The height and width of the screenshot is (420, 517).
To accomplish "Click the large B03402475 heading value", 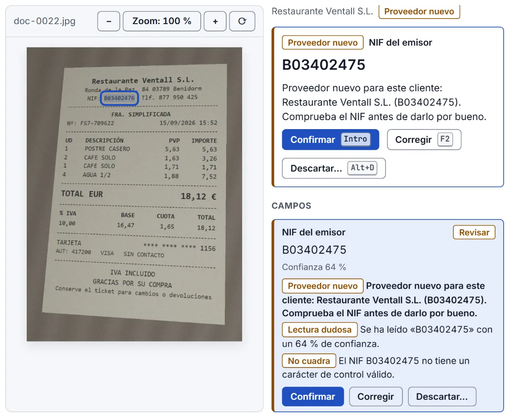I will pyautogui.click(x=324, y=65).
